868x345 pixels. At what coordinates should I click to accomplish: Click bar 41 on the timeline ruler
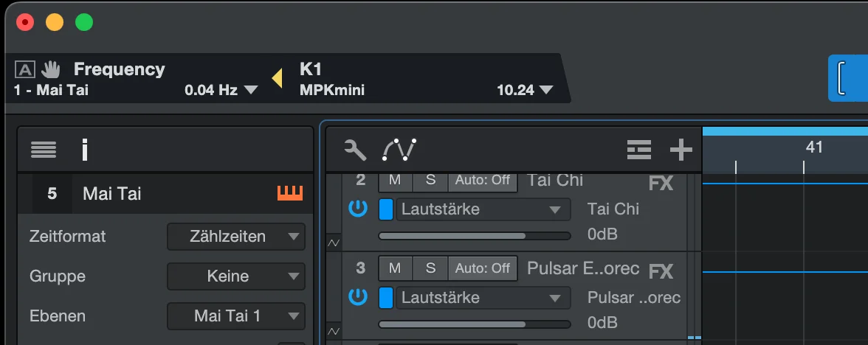(x=813, y=147)
